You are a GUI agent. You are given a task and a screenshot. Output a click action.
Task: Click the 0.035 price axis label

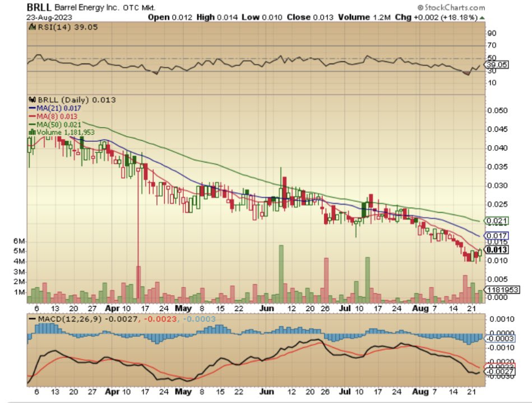497,167
